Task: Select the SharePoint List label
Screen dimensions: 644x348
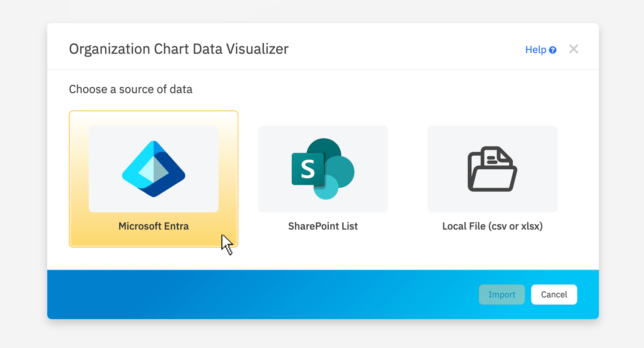Action: click(323, 226)
